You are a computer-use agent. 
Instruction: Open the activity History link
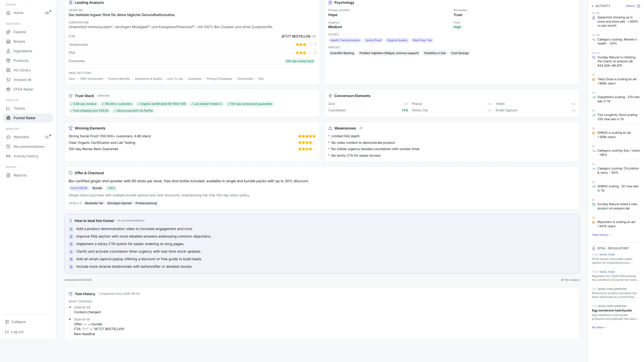(630, 6)
